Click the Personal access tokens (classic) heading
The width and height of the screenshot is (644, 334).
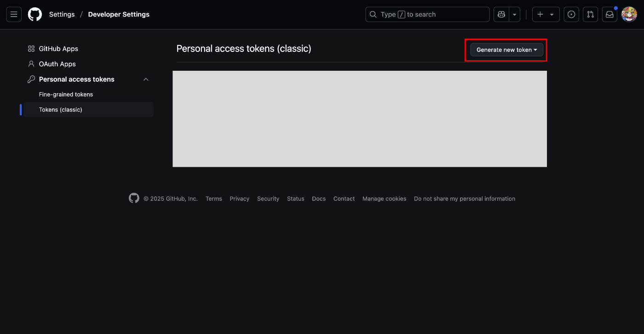(x=244, y=49)
